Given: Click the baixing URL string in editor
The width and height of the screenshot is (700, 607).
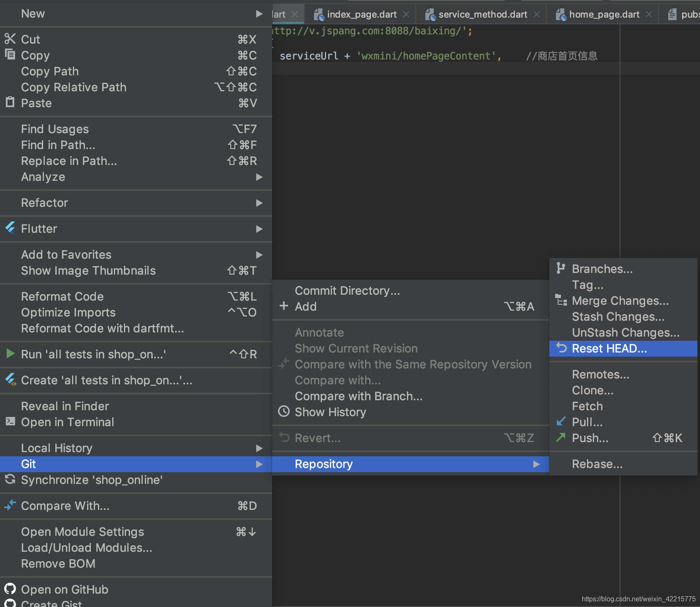Looking at the screenshot, I should click(x=370, y=31).
